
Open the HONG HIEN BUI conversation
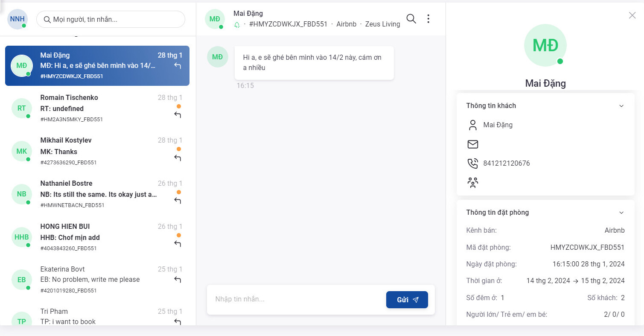97,237
